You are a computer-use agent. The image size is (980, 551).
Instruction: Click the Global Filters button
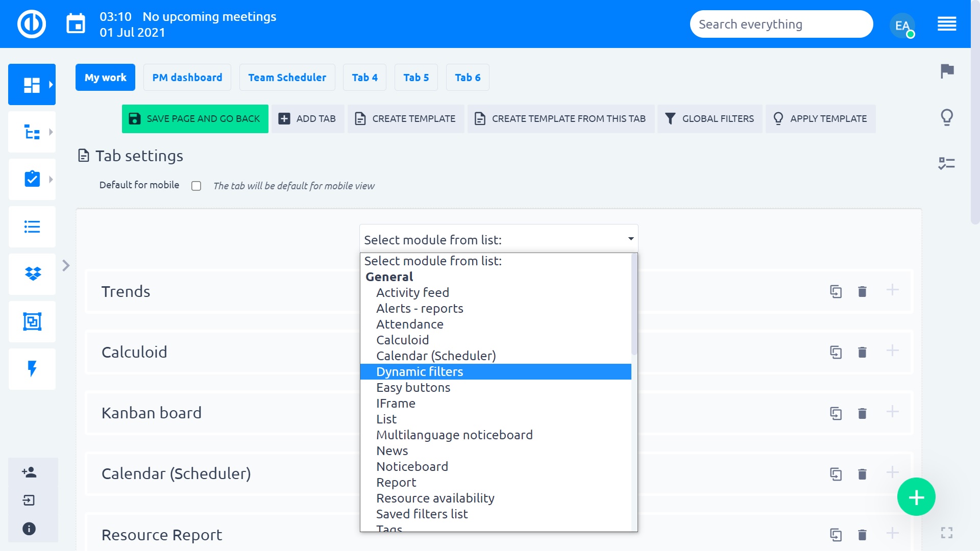pos(709,119)
